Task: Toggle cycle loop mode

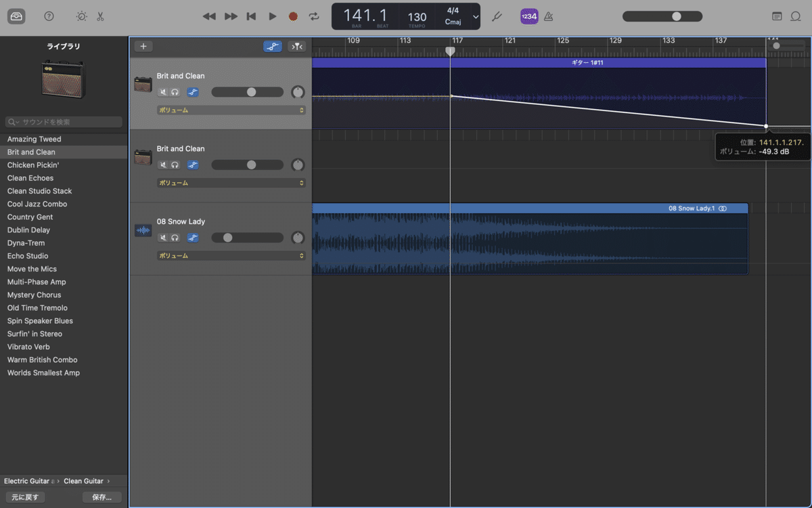Action: pos(314,16)
